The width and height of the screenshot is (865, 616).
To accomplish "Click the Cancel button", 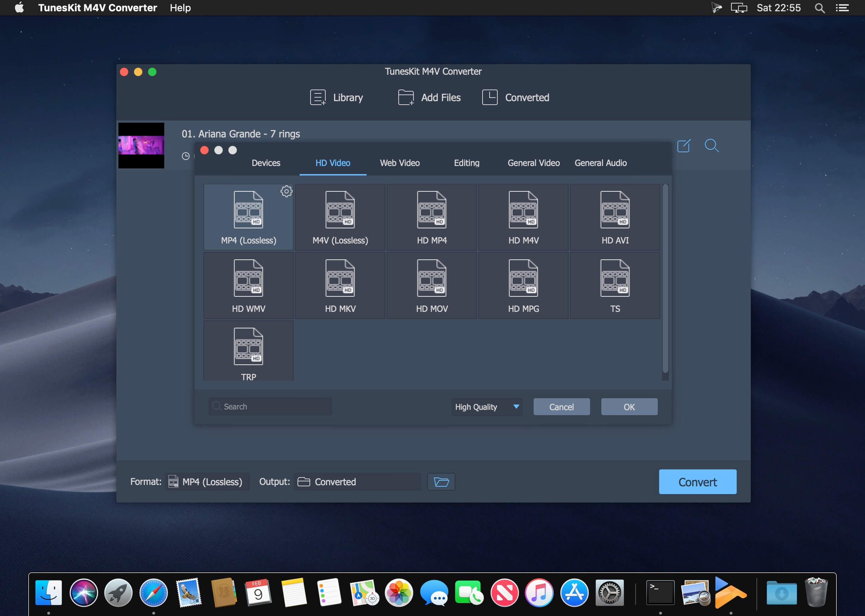I will click(x=562, y=407).
